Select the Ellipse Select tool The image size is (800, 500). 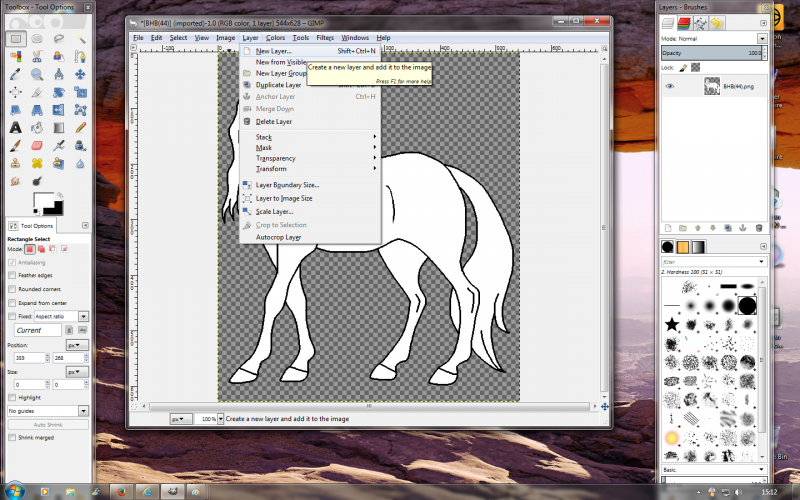pyautogui.click(x=37, y=39)
